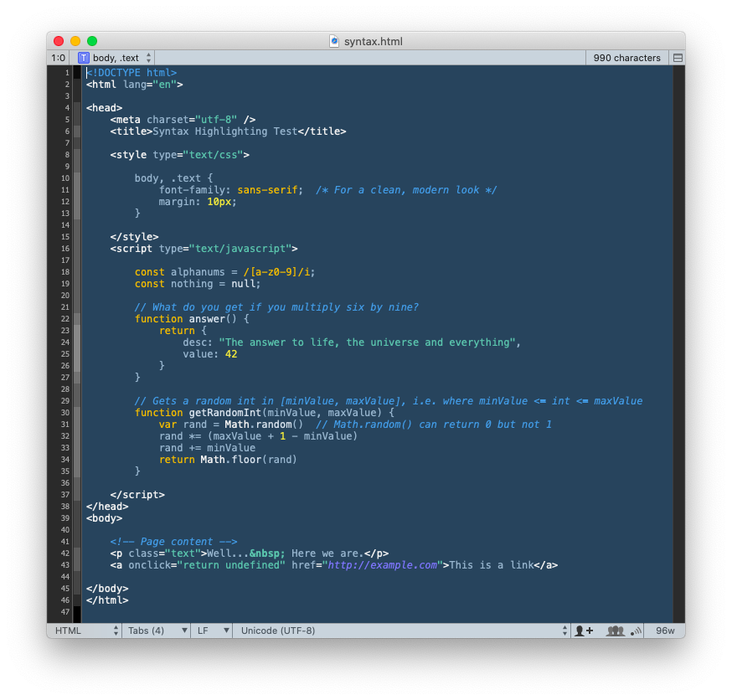Click the closing </script> tag

137,495
